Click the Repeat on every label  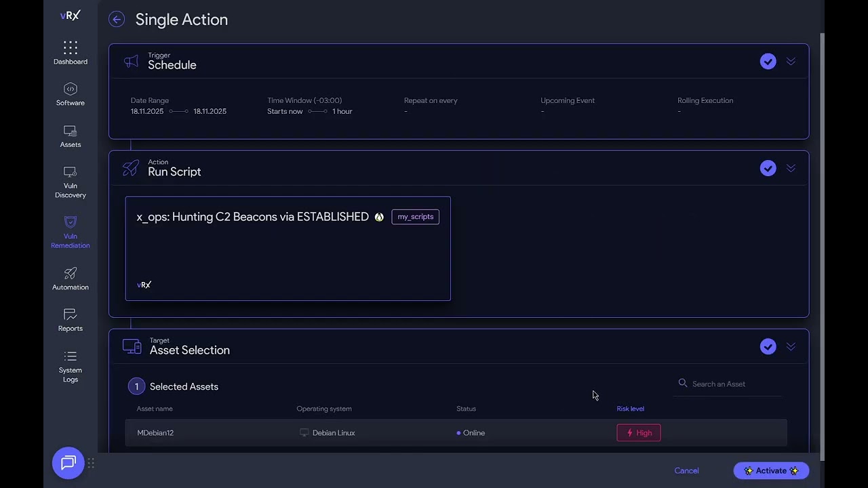point(431,100)
